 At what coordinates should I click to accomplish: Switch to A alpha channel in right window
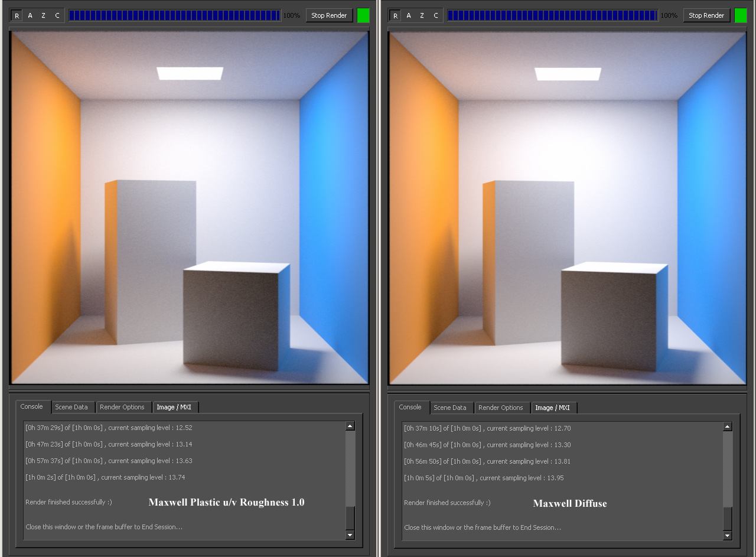point(409,15)
